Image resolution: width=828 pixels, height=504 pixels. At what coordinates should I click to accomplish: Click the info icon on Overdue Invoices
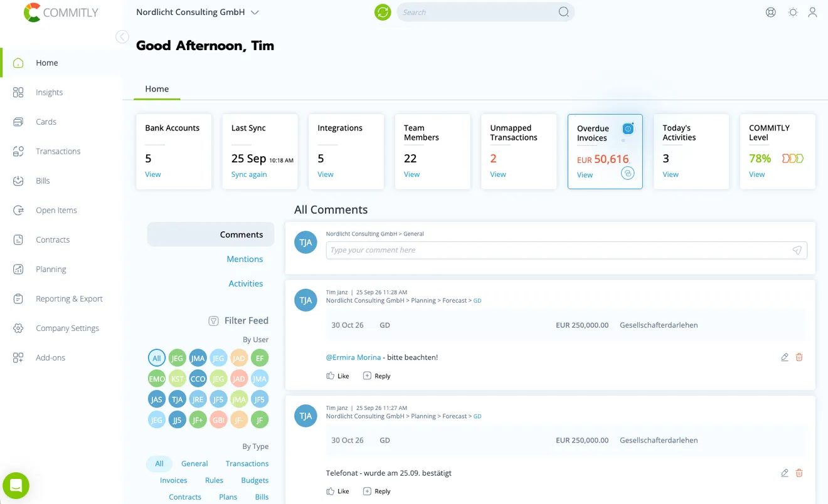point(628,129)
